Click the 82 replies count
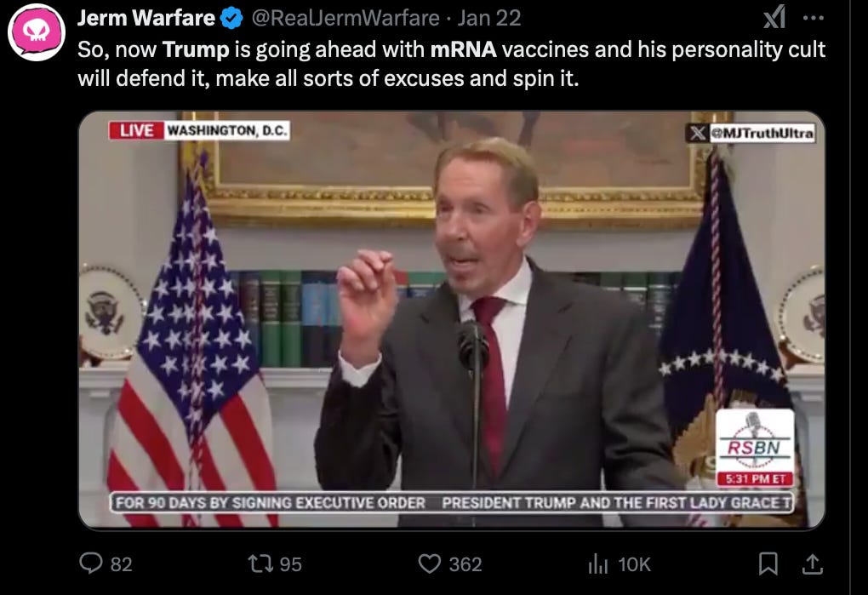 [x=121, y=564]
